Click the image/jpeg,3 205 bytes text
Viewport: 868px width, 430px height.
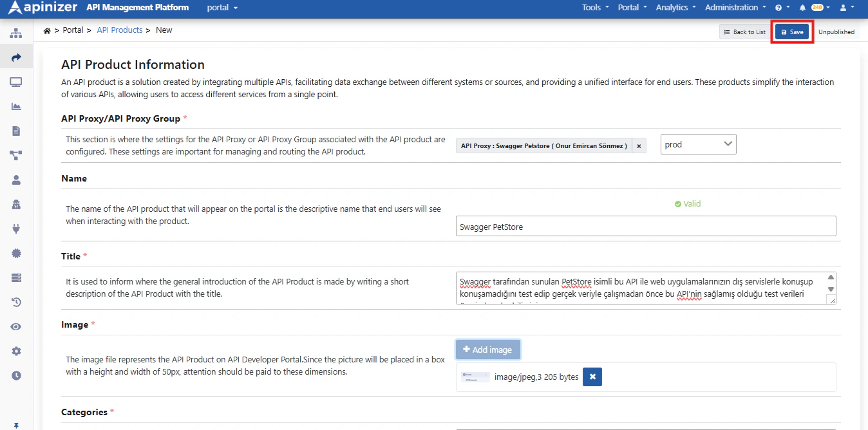536,377
